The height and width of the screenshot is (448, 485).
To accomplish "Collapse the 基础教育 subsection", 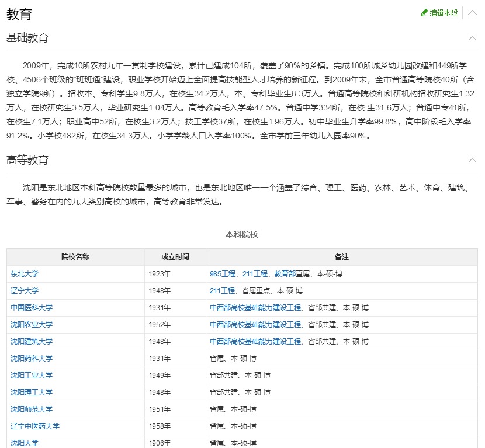I will tap(472, 38).
